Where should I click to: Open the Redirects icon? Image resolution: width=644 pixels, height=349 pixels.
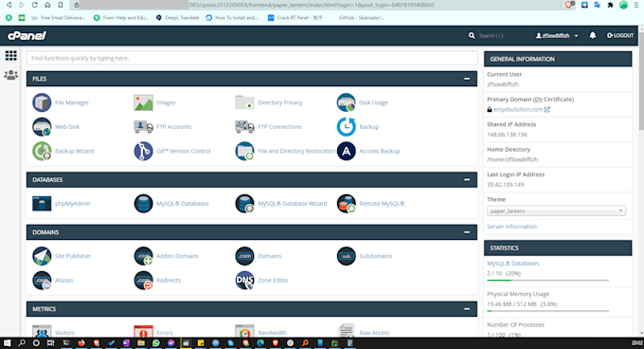click(143, 281)
